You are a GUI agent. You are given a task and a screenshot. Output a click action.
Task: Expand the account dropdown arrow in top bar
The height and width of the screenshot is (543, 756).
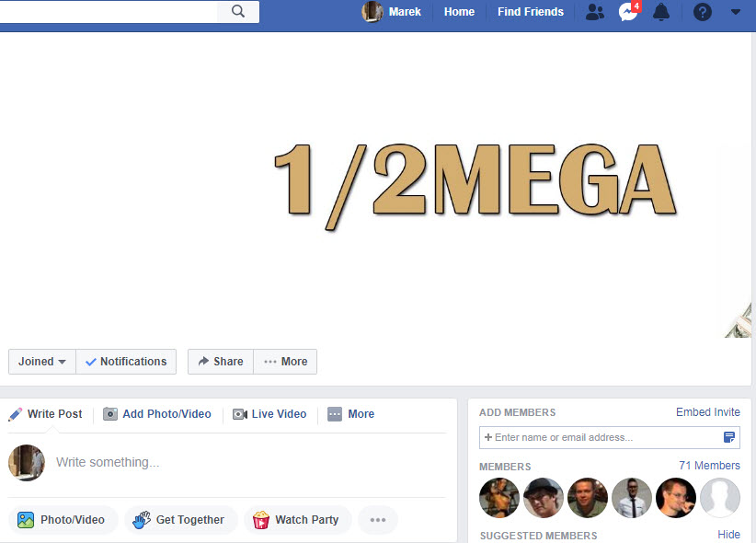click(735, 12)
